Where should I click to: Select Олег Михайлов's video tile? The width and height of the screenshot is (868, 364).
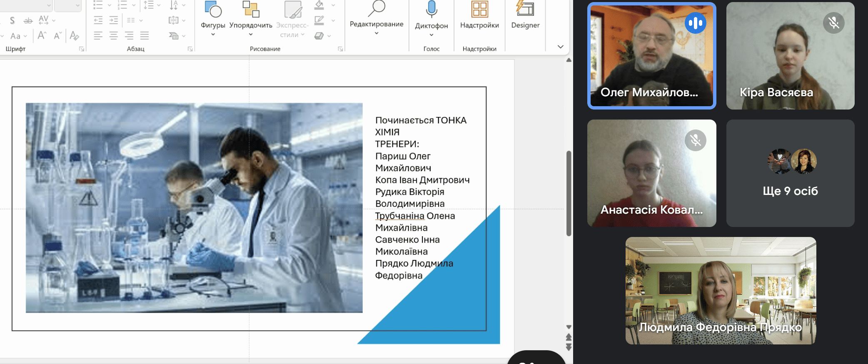pyautogui.click(x=652, y=56)
